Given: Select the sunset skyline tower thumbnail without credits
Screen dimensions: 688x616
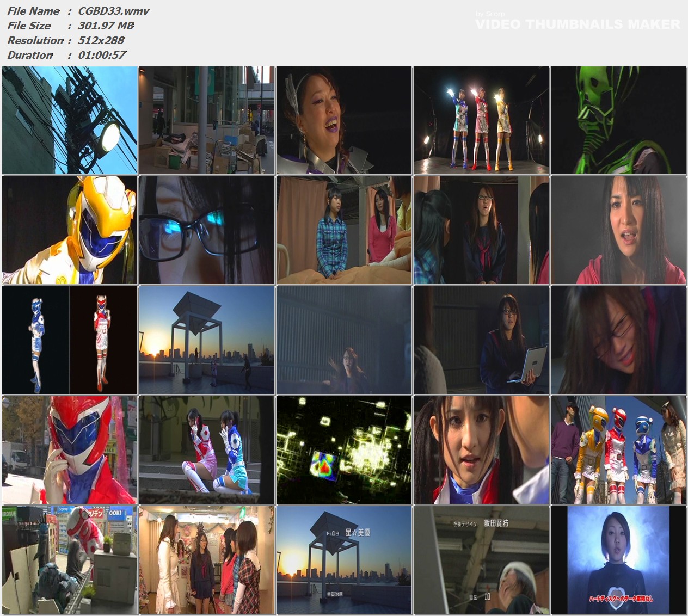Looking at the screenshot, I should pos(207,340).
